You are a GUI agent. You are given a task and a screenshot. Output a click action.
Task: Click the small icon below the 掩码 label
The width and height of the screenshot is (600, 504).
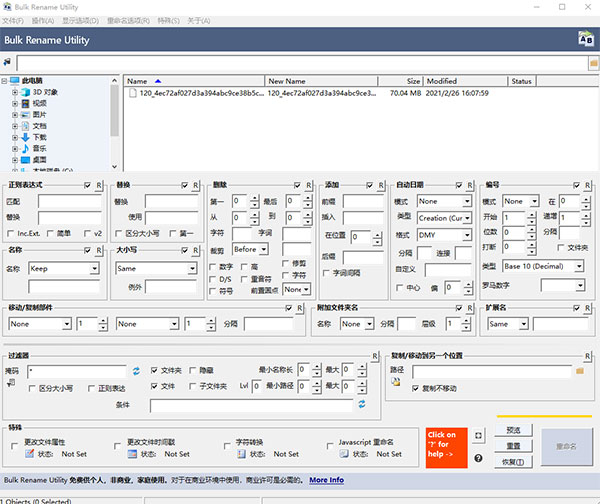click(x=11, y=382)
